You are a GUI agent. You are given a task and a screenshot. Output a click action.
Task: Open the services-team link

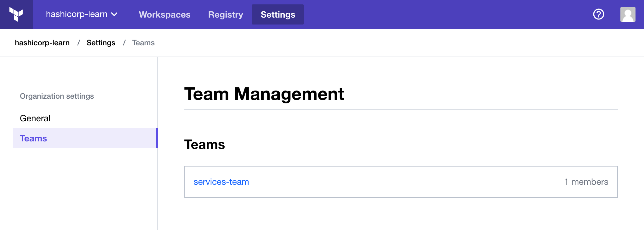(221, 182)
